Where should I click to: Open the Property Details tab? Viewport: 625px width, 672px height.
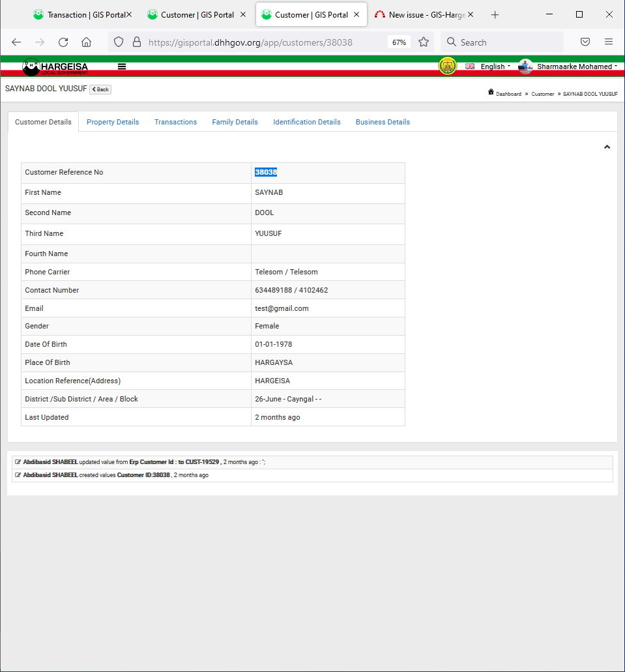tap(113, 122)
